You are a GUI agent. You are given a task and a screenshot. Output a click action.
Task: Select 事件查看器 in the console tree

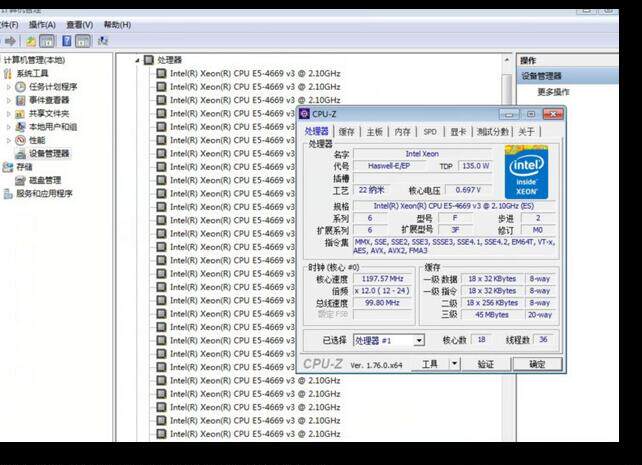pos(49,100)
